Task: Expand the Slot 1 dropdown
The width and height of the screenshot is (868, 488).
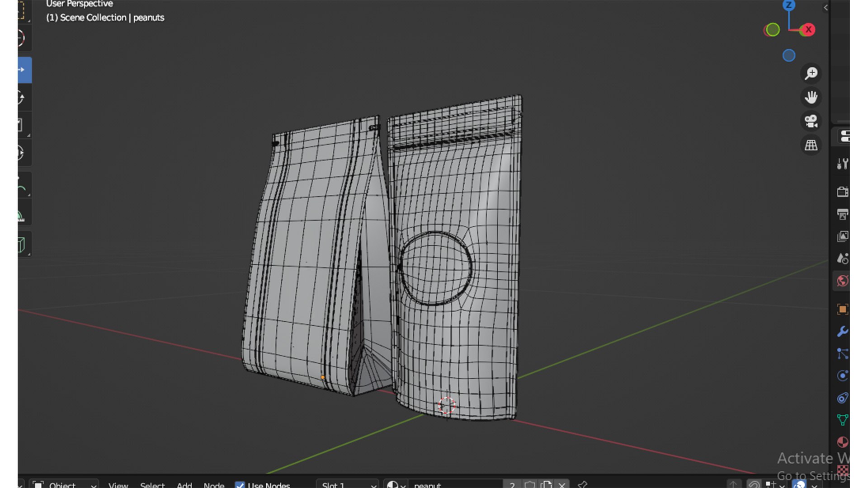Action: [347, 484]
